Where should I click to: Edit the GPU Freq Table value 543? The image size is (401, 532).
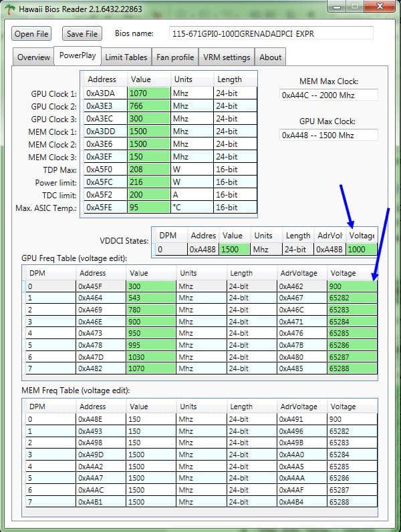152,298
